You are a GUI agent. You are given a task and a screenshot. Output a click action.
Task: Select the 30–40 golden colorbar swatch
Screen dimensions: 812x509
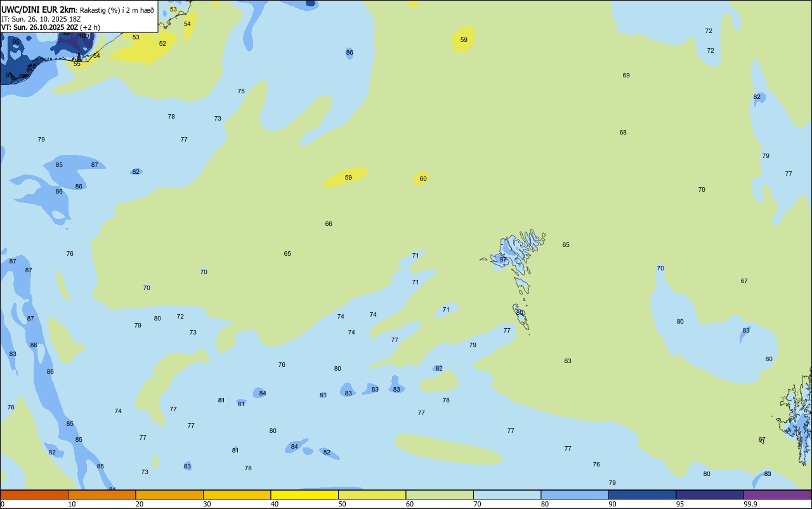[237, 494]
